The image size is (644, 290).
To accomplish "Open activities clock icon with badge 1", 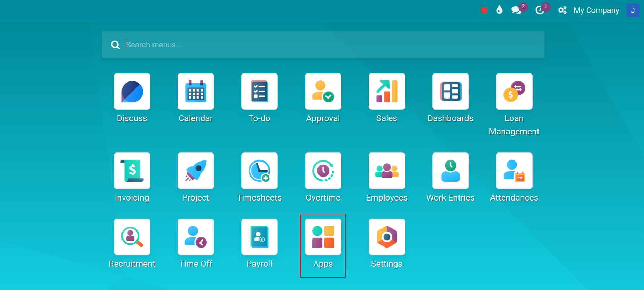I will pyautogui.click(x=540, y=10).
